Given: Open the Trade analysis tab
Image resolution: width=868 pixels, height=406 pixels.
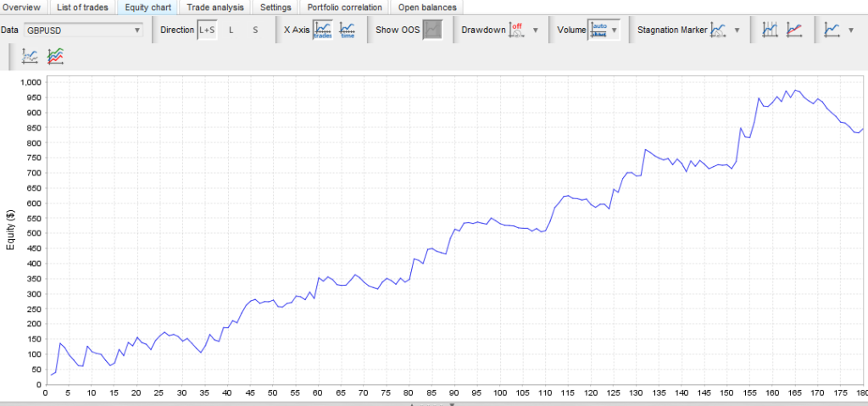Looking at the screenshot, I should click(x=215, y=7).
